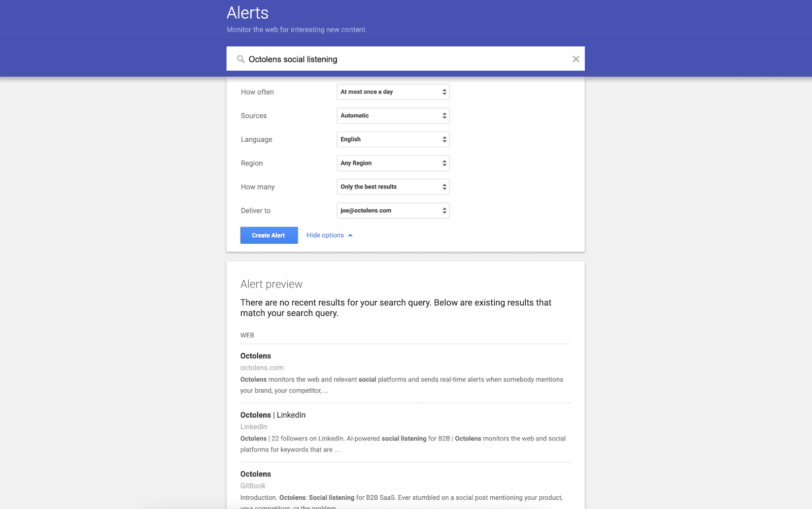Click the search magnifier icon
812x509 pixels.
pos(241,59)
